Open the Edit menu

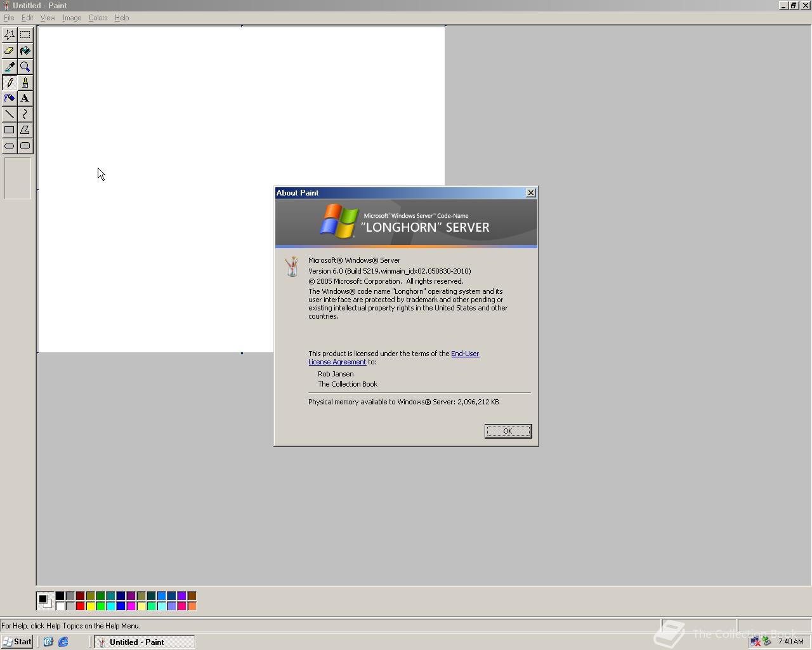[27, 18]
